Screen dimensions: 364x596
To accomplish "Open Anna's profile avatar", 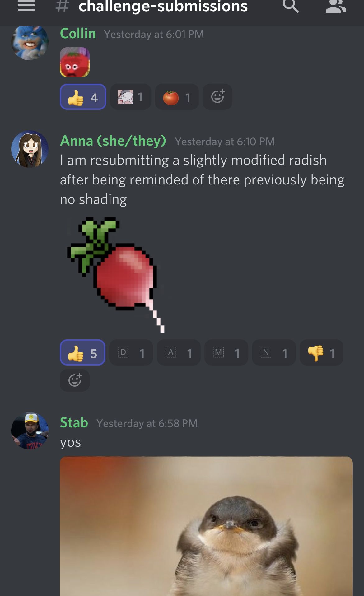I will 30,149.
